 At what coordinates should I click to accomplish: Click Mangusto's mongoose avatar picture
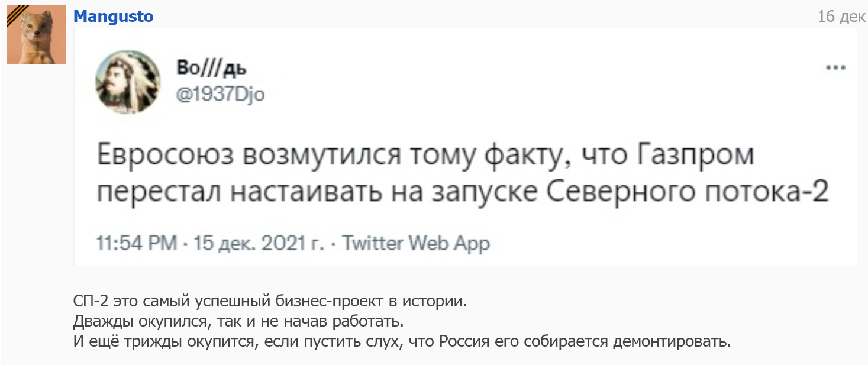(36, 35)
